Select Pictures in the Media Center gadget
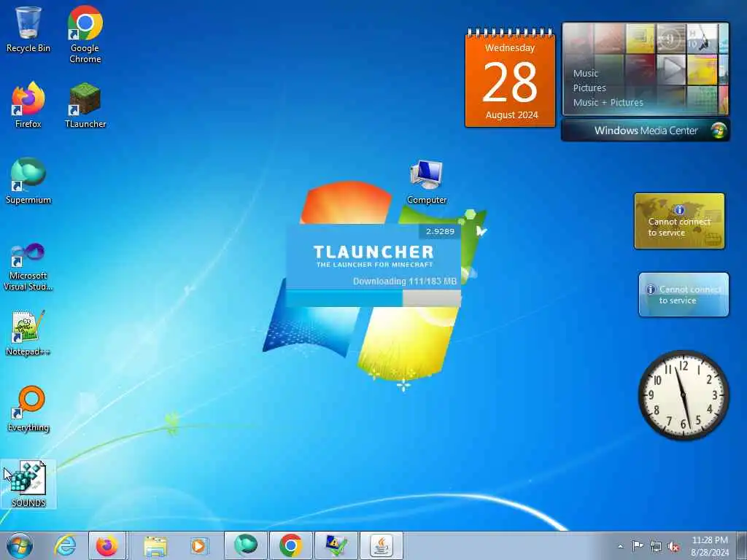 pyautogui.click(x=589, y=88)
